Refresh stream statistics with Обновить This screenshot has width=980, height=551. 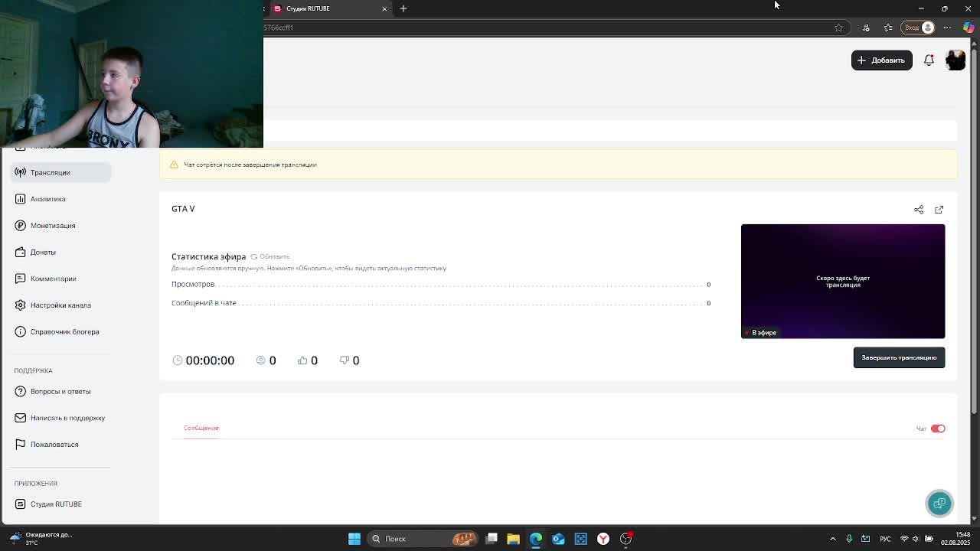(270, 256)
